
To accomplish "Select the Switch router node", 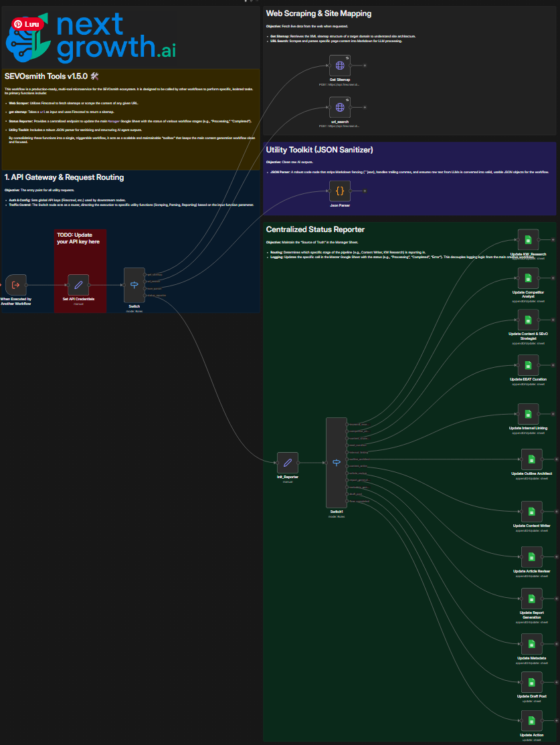I will click(x=134, y=285).
